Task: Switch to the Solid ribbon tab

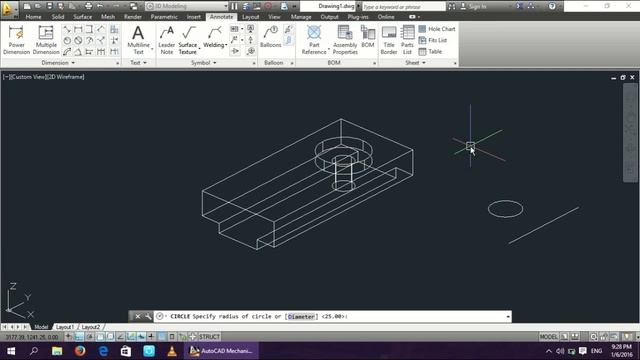Action: (58, 17)
